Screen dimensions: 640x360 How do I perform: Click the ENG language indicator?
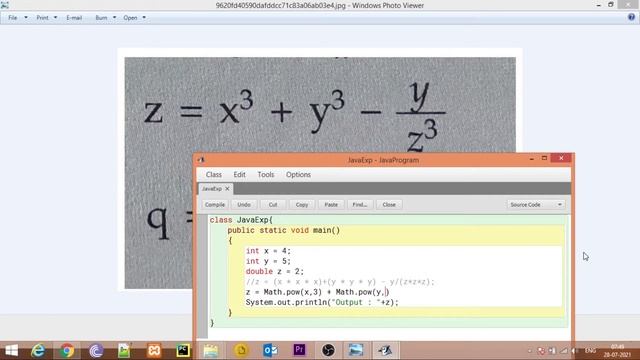pyautogui.click(x=590, y=351)
